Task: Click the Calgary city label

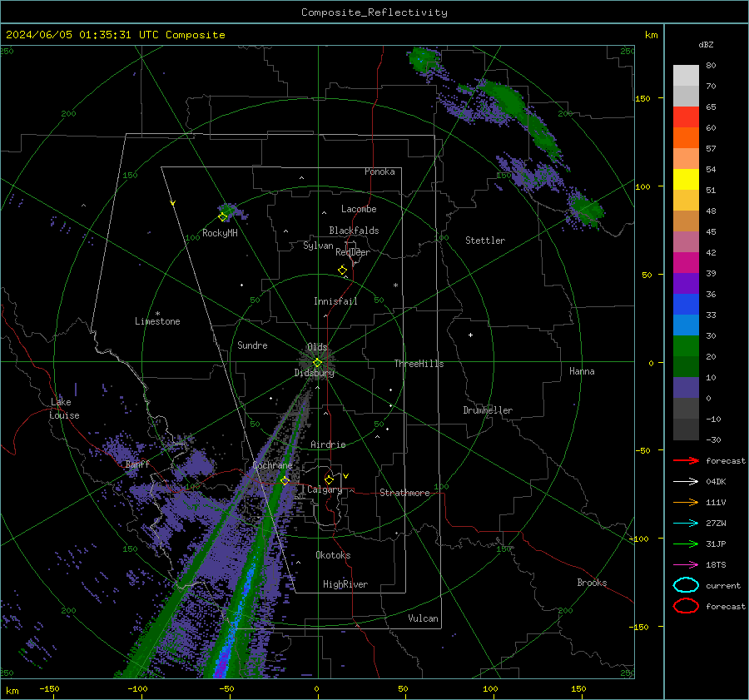Action: (x=325, y=489)
